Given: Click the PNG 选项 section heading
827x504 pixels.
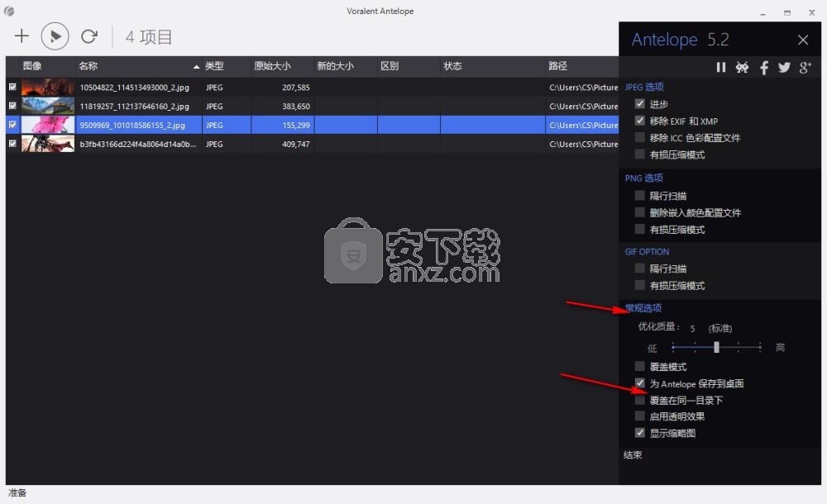Looking at the screenshot, I should click(x=644, y=178).
